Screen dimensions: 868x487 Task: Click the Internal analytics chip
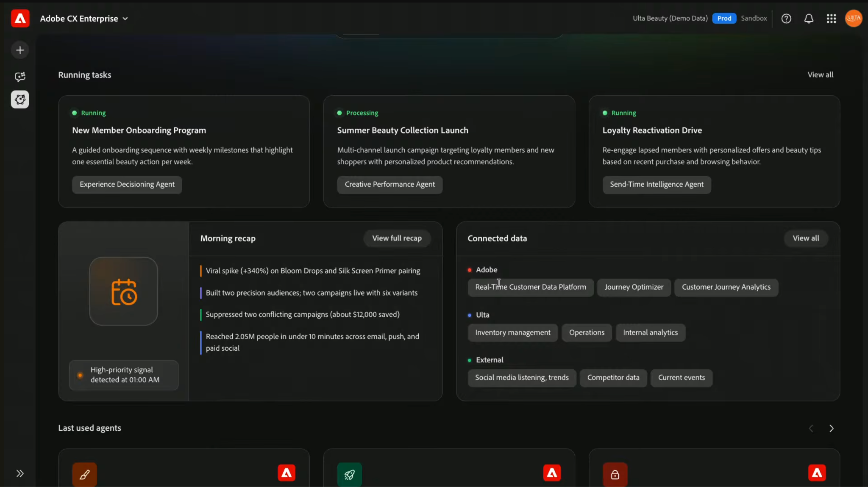pos(650,333)
